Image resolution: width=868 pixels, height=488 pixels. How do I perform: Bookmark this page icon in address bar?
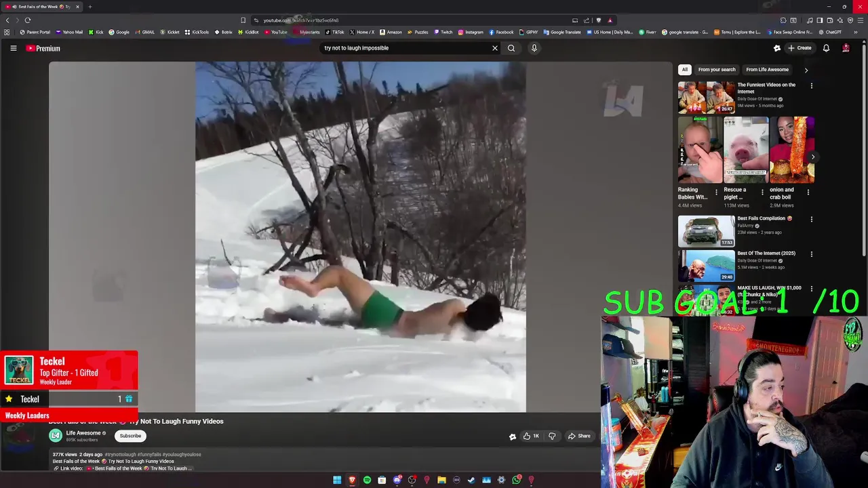243,20
